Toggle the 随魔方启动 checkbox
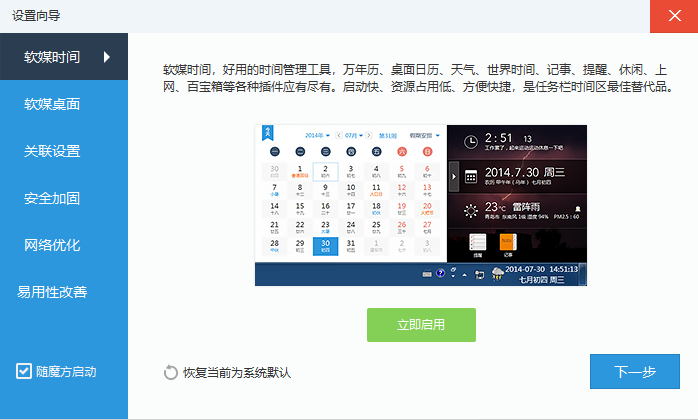The height and width of the screenshot is (420, 698). click(24, 371)
